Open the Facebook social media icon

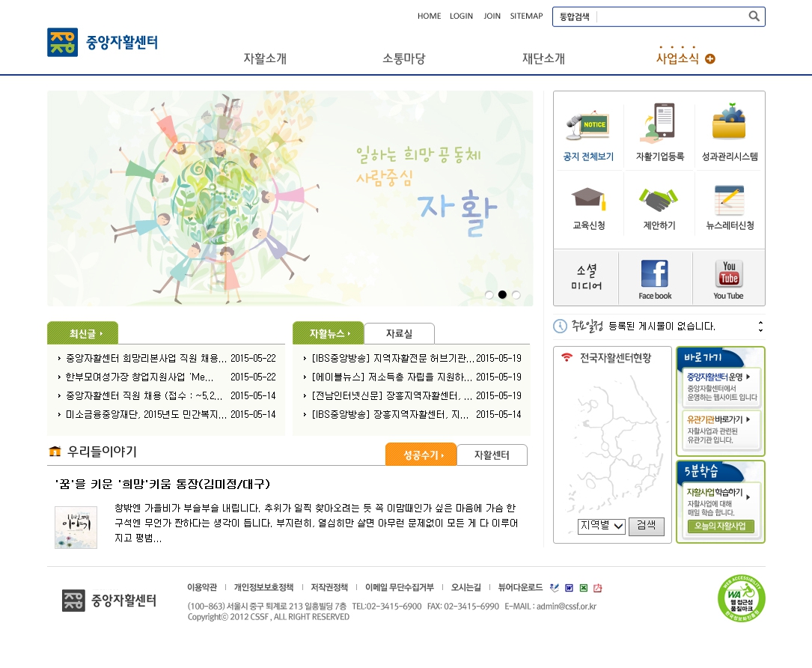[x=655, y=275]
